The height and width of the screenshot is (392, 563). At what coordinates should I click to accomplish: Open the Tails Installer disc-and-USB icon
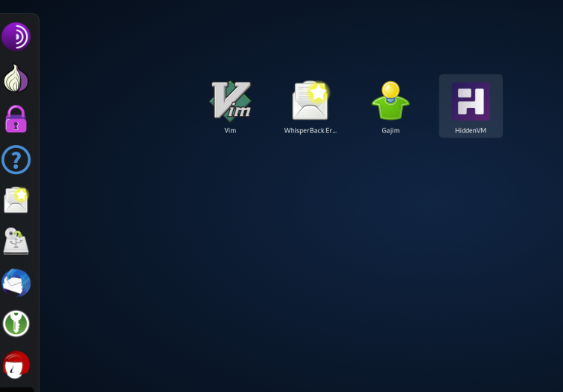pos(16,241)
